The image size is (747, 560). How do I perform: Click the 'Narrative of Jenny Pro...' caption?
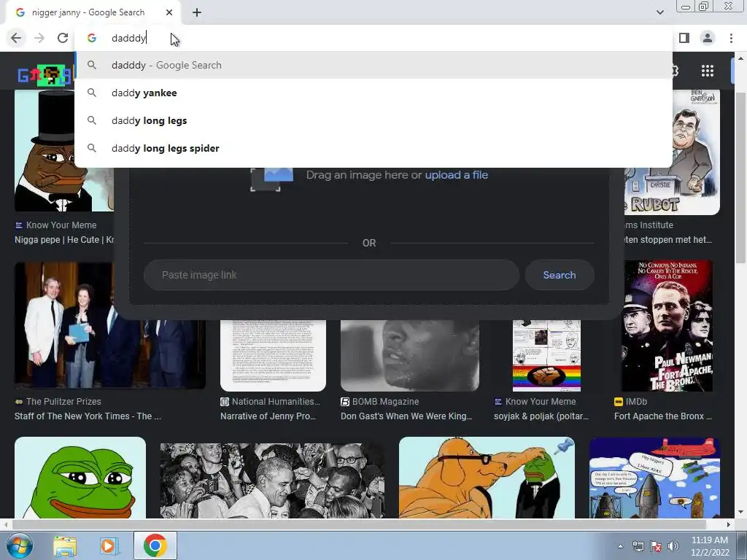(x=268, y=416)
